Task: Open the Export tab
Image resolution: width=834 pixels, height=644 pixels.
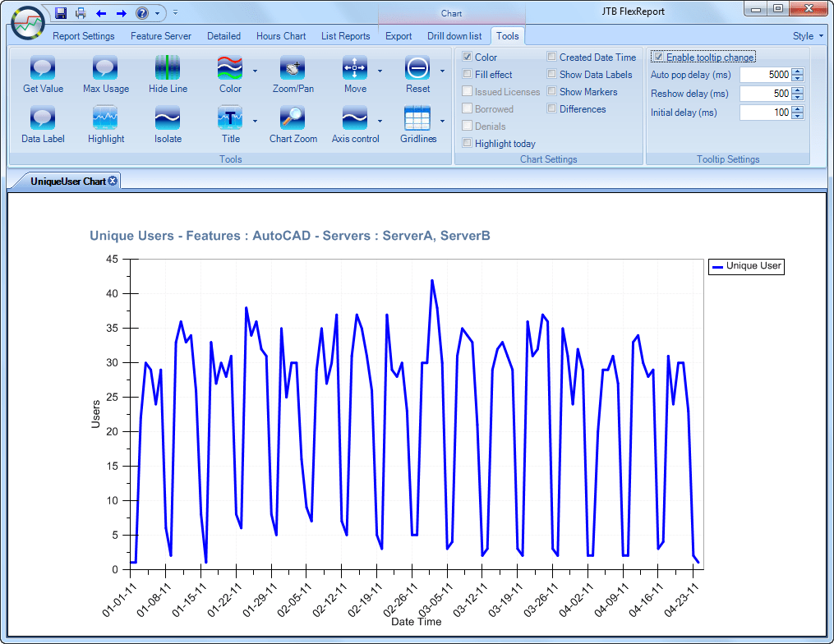Action: (399, 36)
